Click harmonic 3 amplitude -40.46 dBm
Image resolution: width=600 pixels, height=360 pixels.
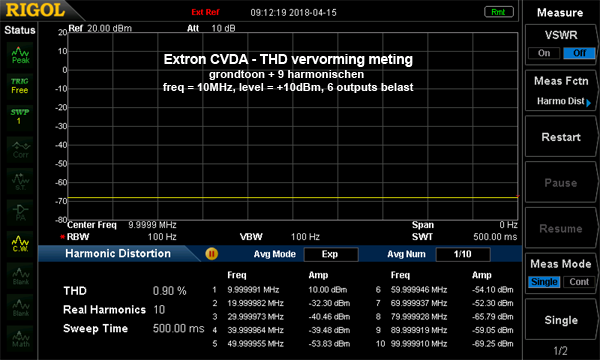[x=329, y=316]
